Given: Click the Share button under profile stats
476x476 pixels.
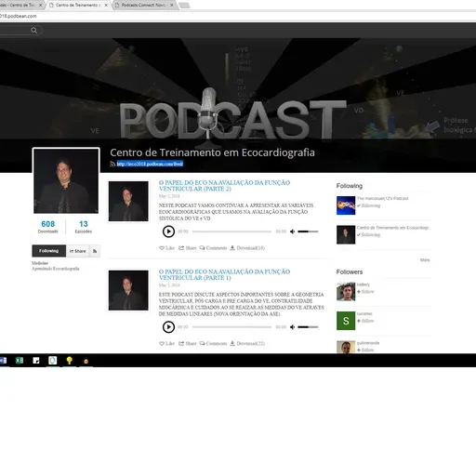Looking at the screenshot, I should point(78,251).
